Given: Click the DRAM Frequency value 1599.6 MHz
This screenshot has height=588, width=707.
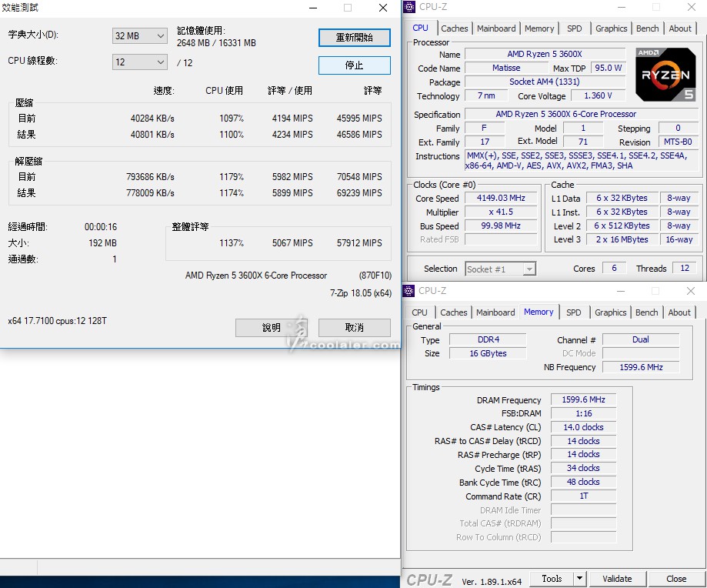Looking at the screenshot, I should (x=583, y=399).
